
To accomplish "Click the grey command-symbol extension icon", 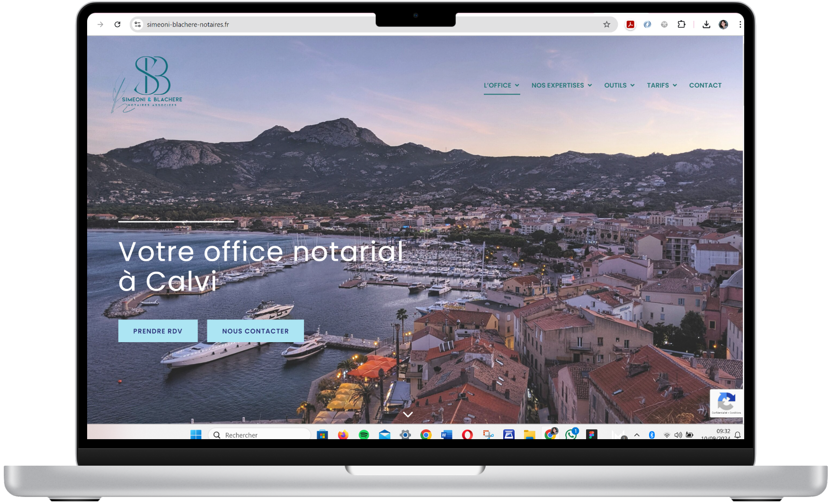I will [x=664, y=25].
